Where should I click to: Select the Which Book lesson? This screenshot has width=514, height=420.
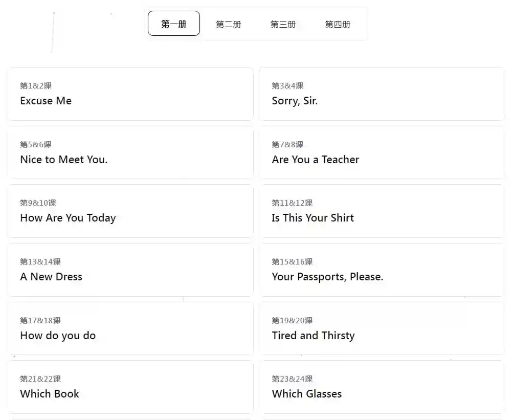[x=130, y=387]
